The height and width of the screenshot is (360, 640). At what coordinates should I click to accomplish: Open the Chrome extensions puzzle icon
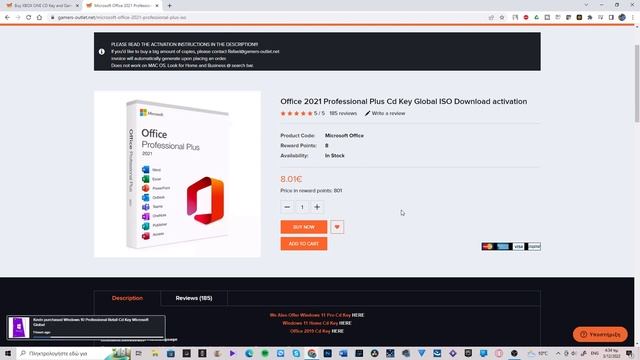point(590,18)
